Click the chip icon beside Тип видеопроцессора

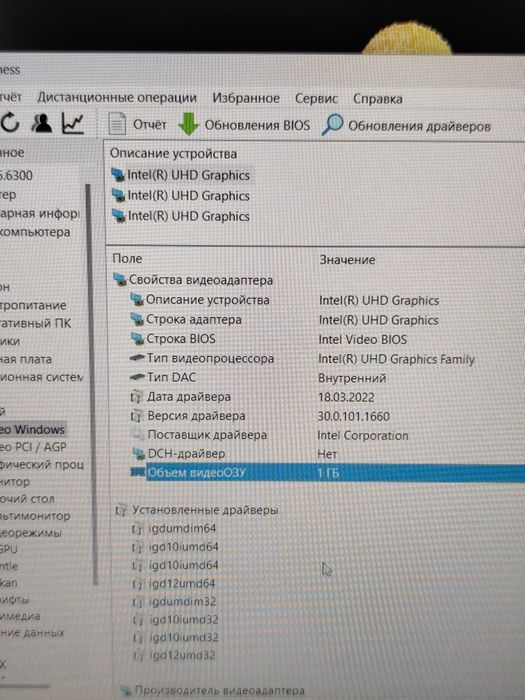coord(137,358)
